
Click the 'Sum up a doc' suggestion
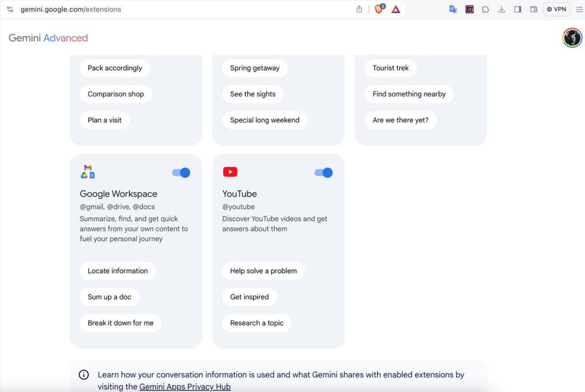click(x=109, y=297)
